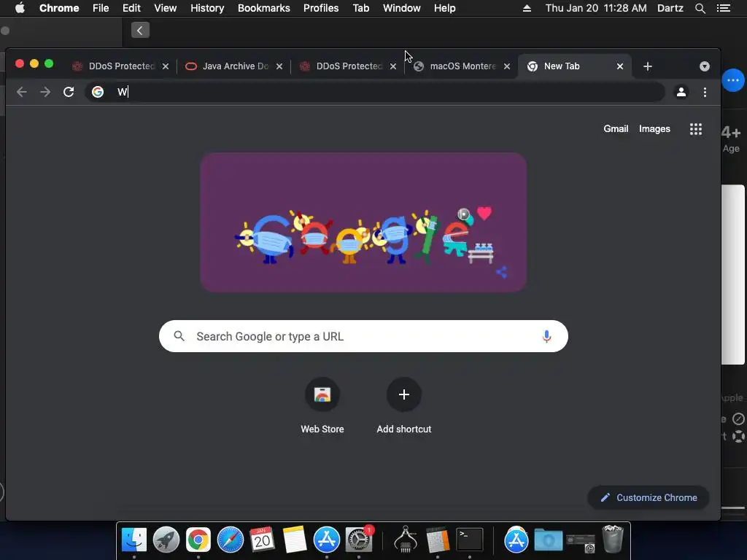Open System Preferences from the Dock
The width and height of the screenshot is (747, 560).
pyautogui.click(x=358, y=540)
